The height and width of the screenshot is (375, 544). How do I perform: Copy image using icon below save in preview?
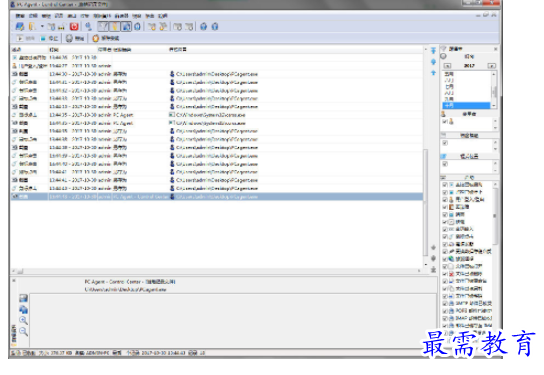[x=23, y=309]
